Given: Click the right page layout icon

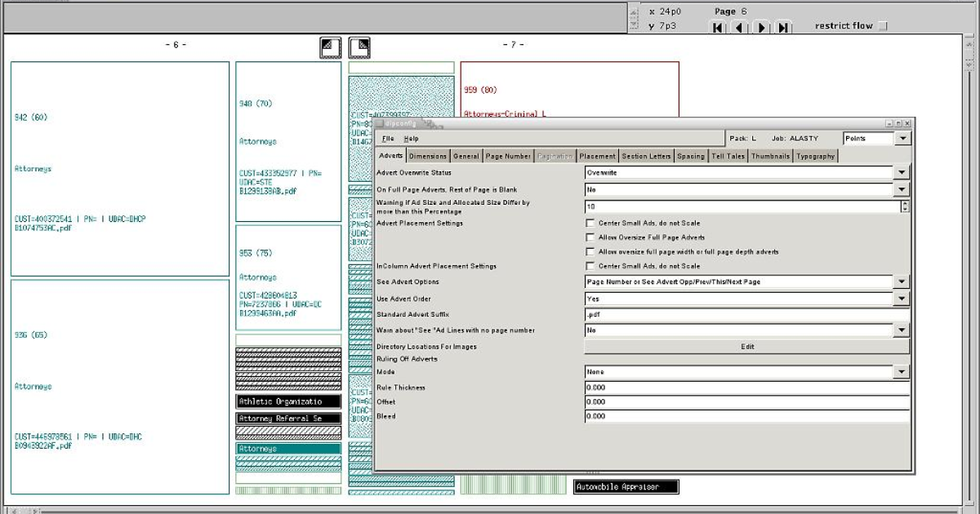Looking at the screenshot, I should tap(359, 48).
